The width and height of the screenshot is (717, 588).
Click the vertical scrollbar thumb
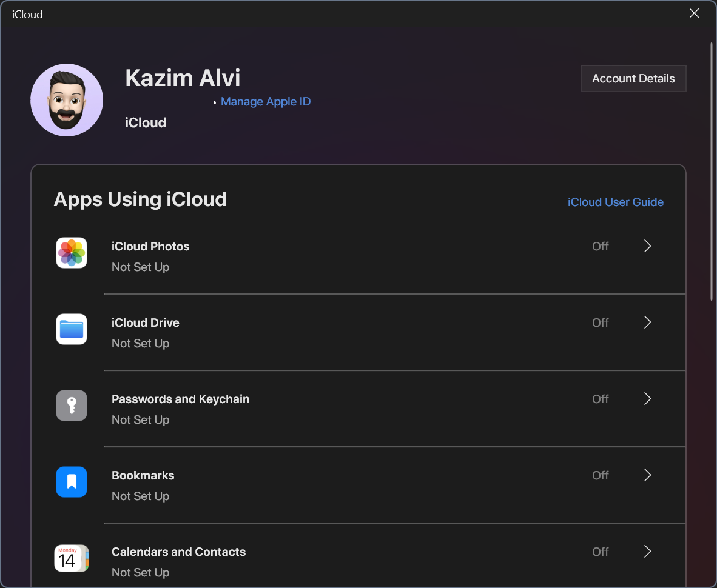coord(712,172)
